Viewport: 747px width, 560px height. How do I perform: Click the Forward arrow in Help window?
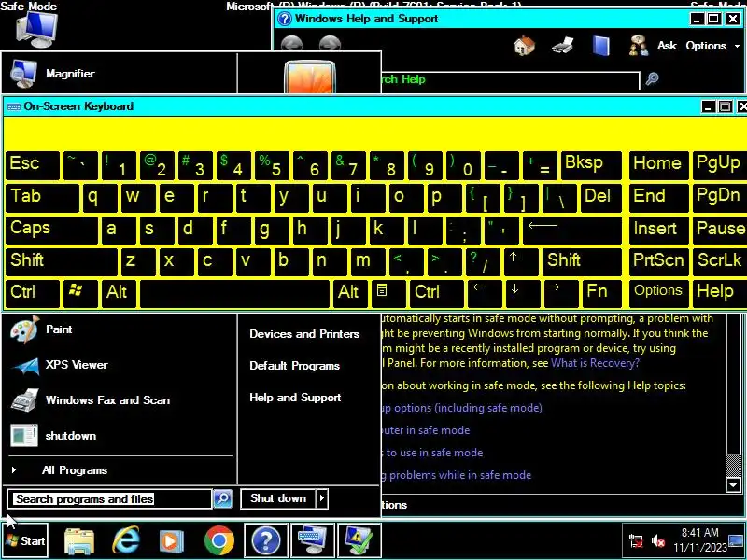click(331, 44)
